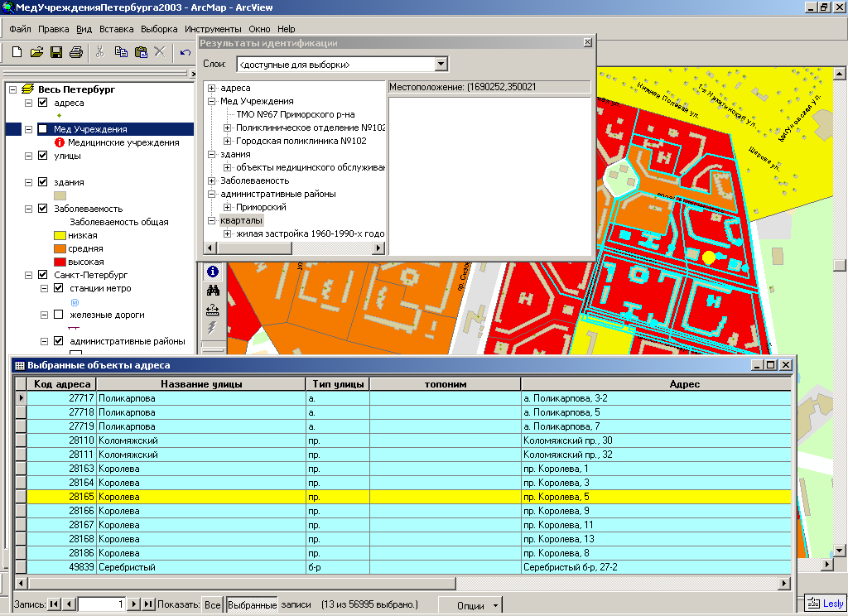
Task: Toggle the Санкт-Петербург group checkbox
Action: tap(43, 275)
